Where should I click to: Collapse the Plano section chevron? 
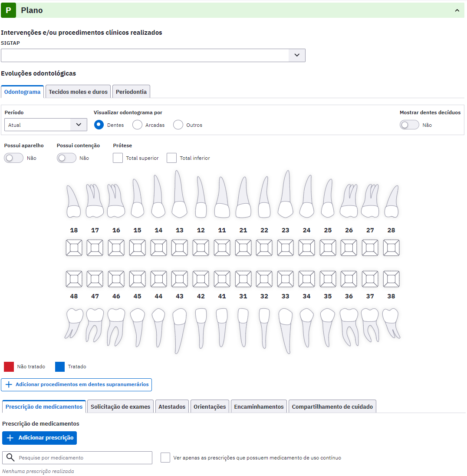tap(457, 10)
